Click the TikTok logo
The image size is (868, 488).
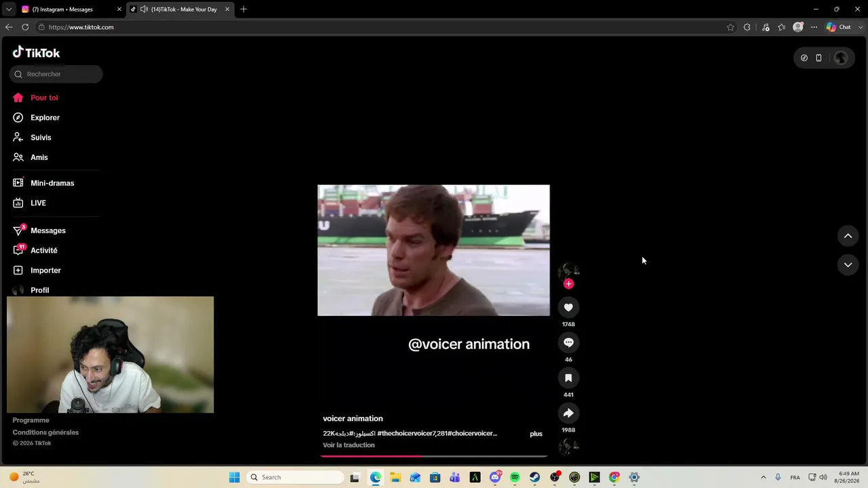pos(37,53)
